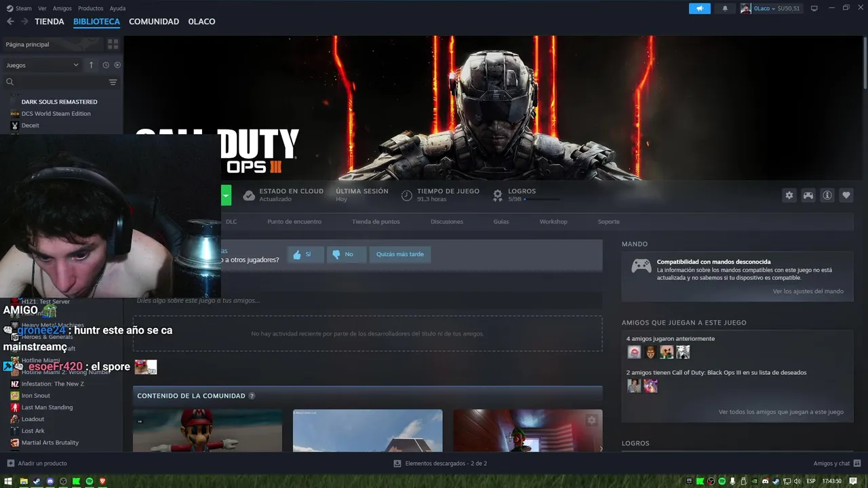Screen dimensions: 868x488
Task: Open the green play button dropdown arrow
Action: (226, 195)
